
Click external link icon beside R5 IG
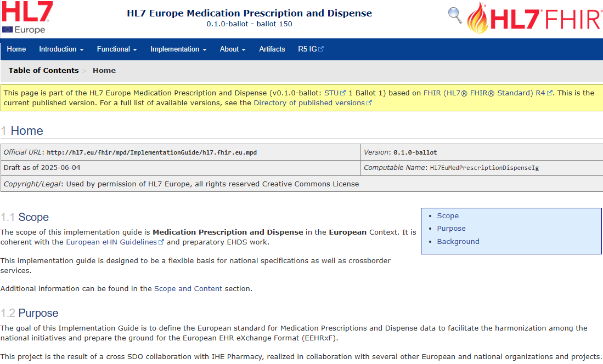pos(321,49)
